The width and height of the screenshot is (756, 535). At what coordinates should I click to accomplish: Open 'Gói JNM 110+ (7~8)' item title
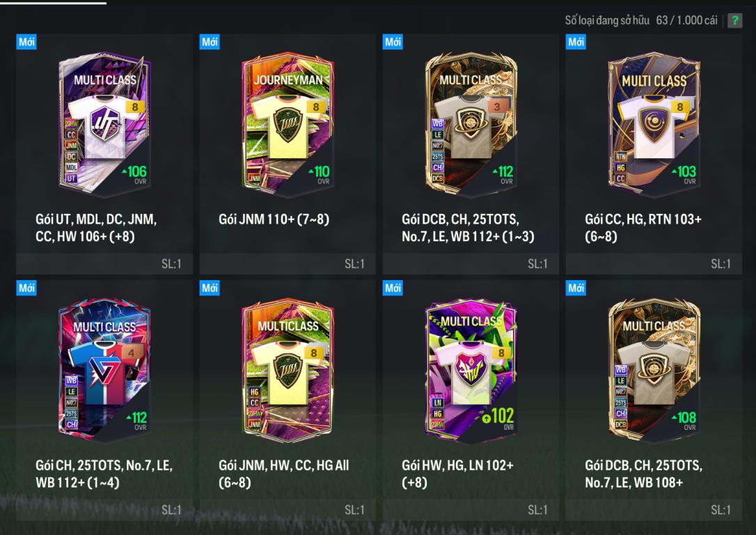(x=274, y=219)
